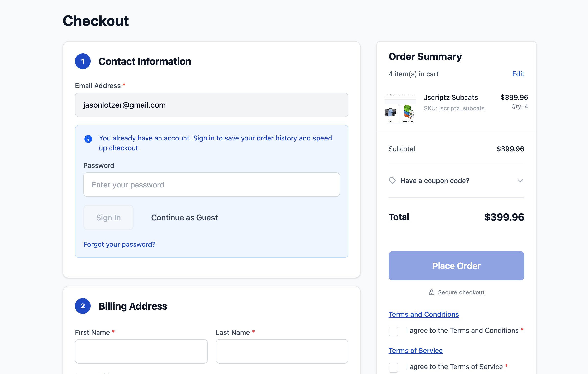The width and height of the screenshot is (588, 374).
Task: Check the agree to Terms and Conditions box
Action: (x=393, y=332)
